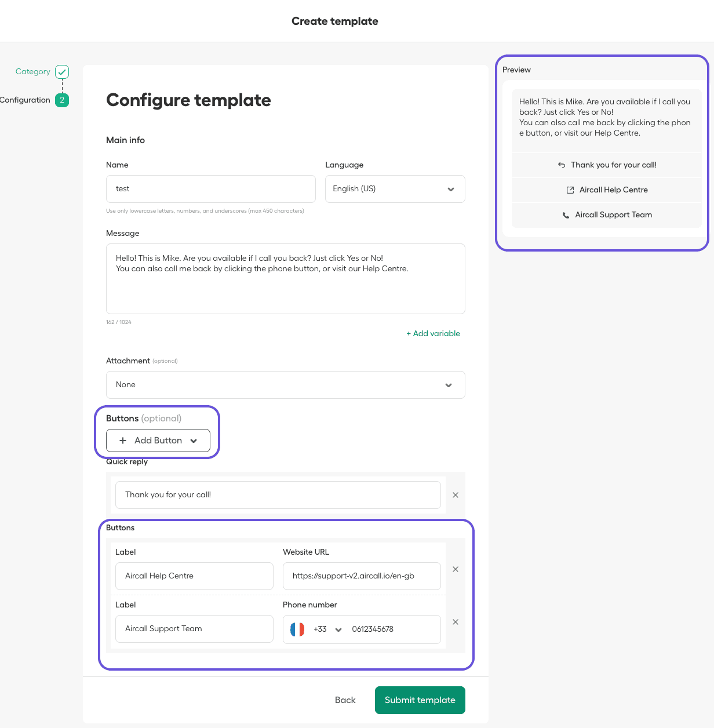Viewport: 714px width, 728px height.
Task: Click the green checkmark on the Category step
Action: pyautogui.click(x=61, y=71)
